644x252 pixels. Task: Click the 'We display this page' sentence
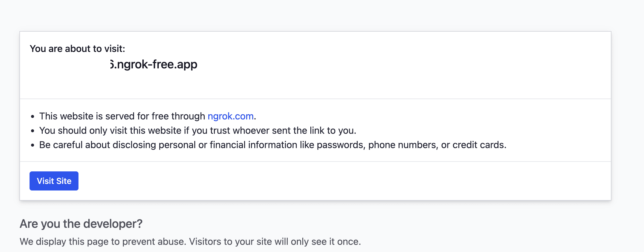[x=103, y=242]
